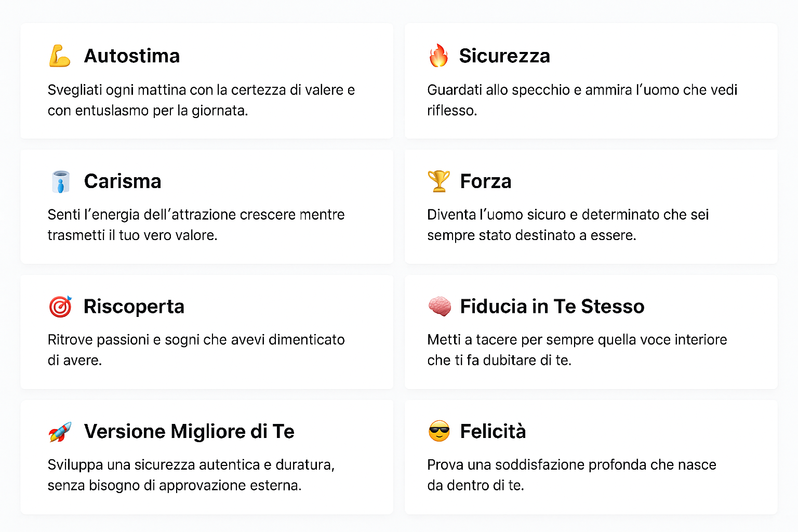Click the 'Metti a tacere' description paragraph
This screenshot has height=532, width=798.
(x=577, y=350)
